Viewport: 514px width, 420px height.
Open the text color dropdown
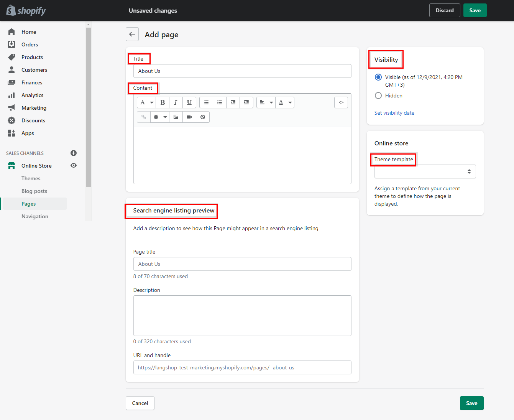(x=285, y=102)
